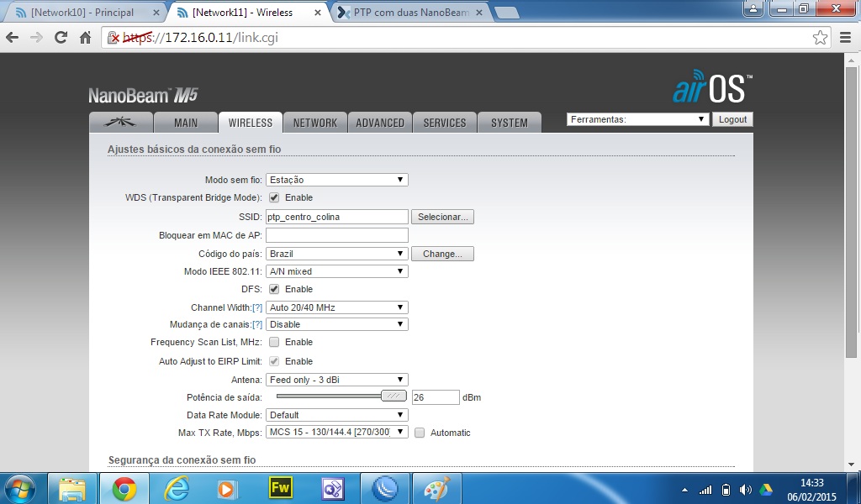This screenshot has height=504, width=861.
Task: Open Windows Media Player taskbar icon
Action: (x=228, y=488)
